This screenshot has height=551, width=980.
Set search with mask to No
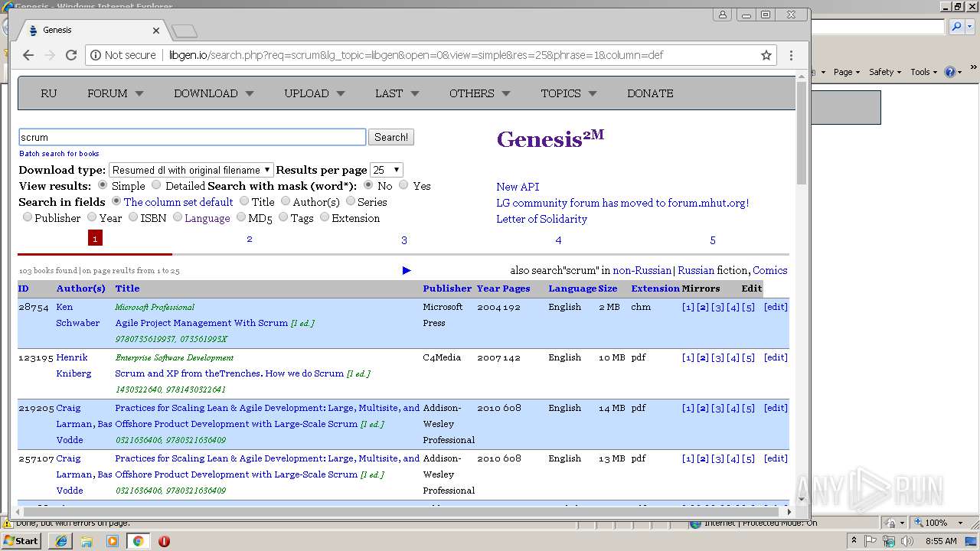pos(368,185)
